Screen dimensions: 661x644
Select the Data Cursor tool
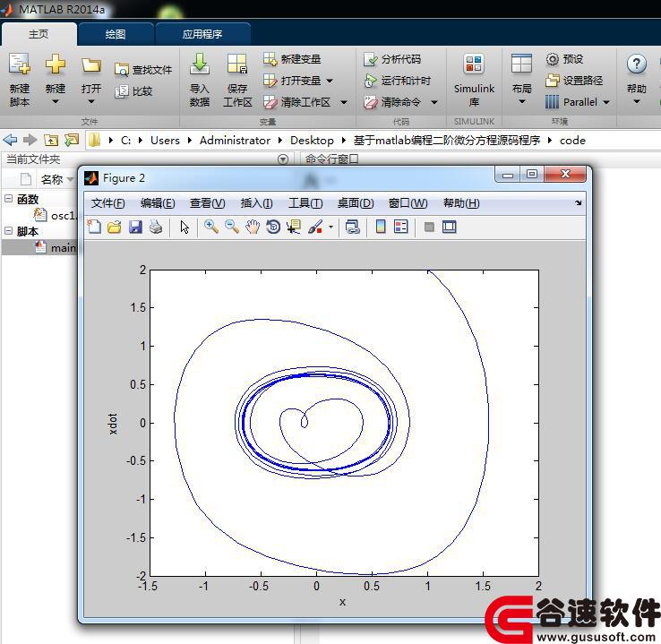[x=294, y=227]
